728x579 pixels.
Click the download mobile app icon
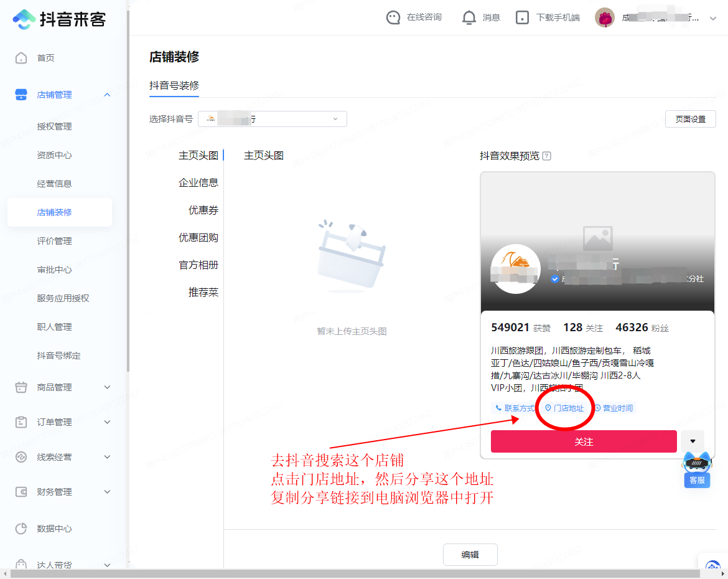pos(523,17)
